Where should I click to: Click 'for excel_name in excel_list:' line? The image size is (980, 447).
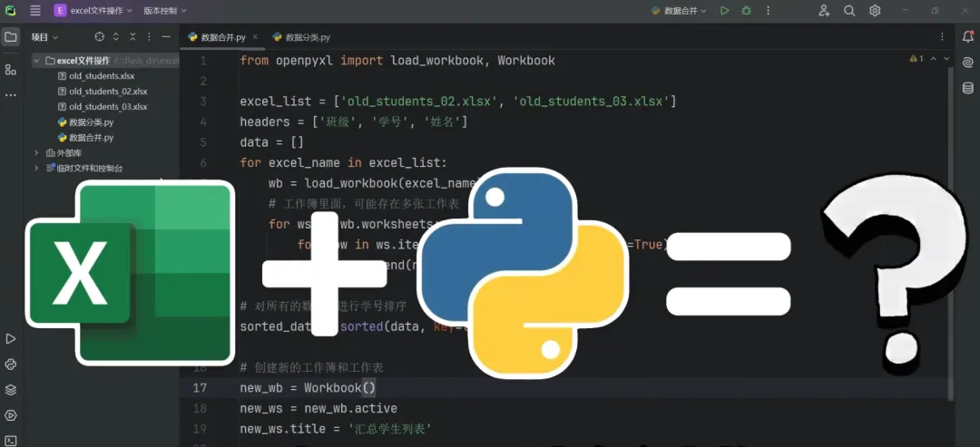(344, 163)
